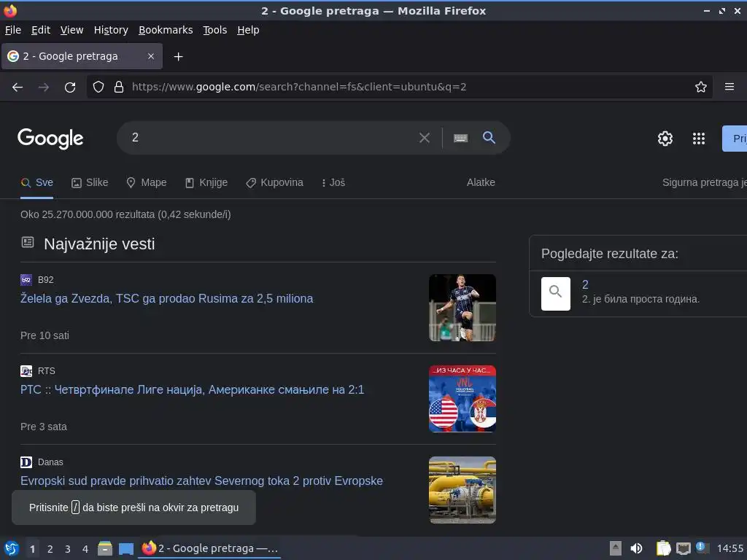The width and height of the screenshot is (747, 560).
Task: View site security padlock info
Action: [x=119, y=87]
